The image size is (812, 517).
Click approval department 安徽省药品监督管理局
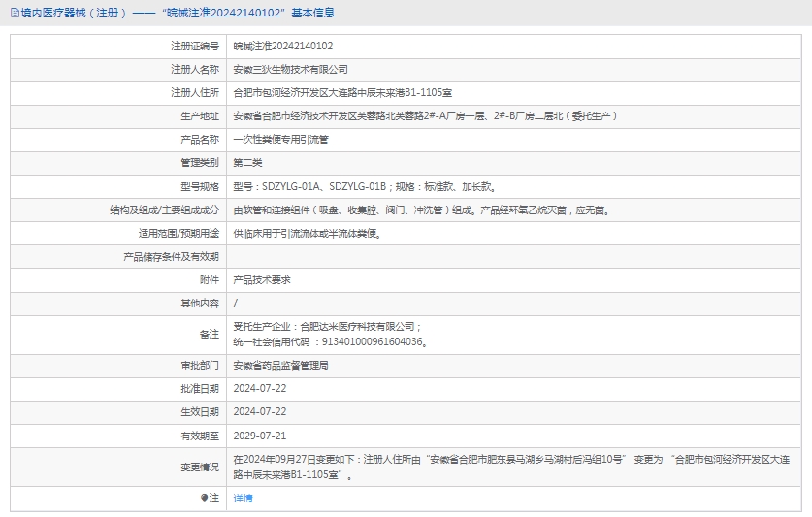click(x=280, y=366)
